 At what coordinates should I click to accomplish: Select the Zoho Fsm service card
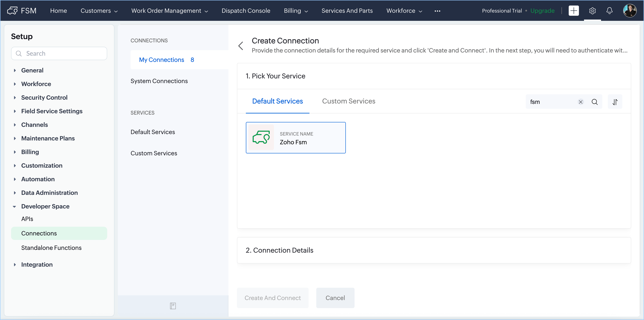[295, 138]
